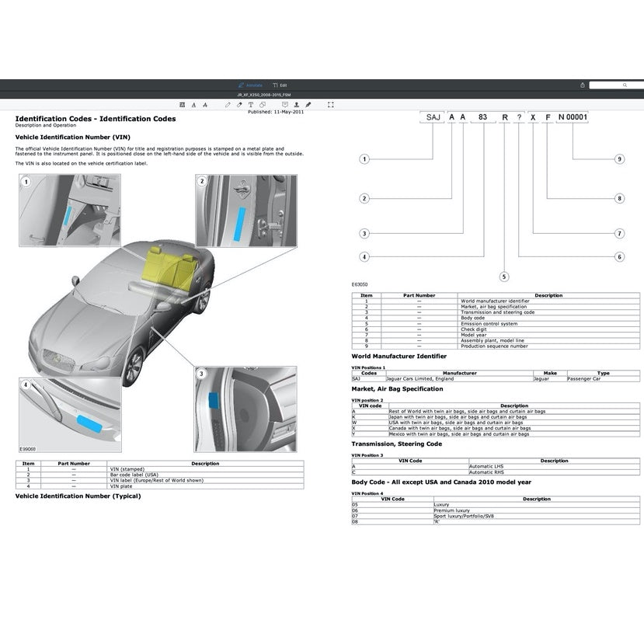The image size is (644, 644).
Task: Click the upright letter A text style icon
Action: [193, 105]
